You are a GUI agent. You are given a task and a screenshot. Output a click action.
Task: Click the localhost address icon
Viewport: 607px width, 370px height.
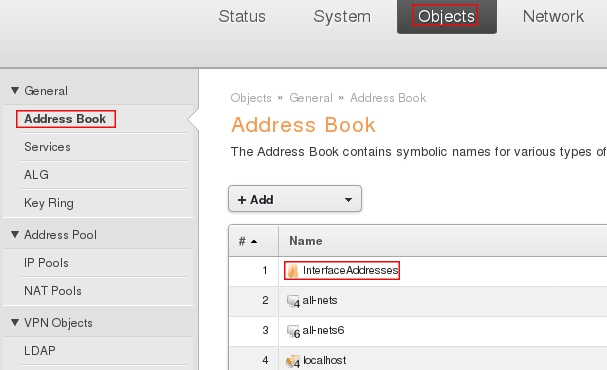click(293, 361)
